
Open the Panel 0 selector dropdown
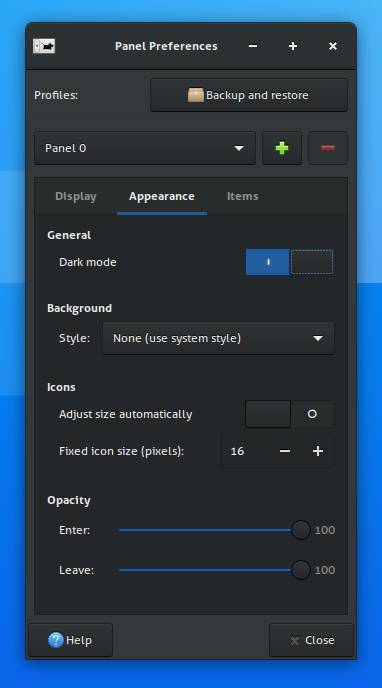coord(145,148)
